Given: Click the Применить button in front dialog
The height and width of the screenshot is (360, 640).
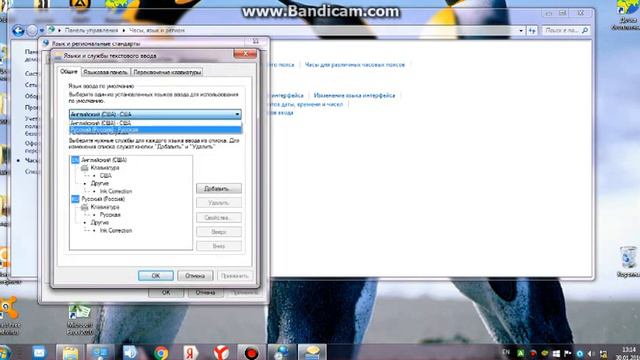Looking at the screenshot, I should pyautogui.click(x=234, y=276).
